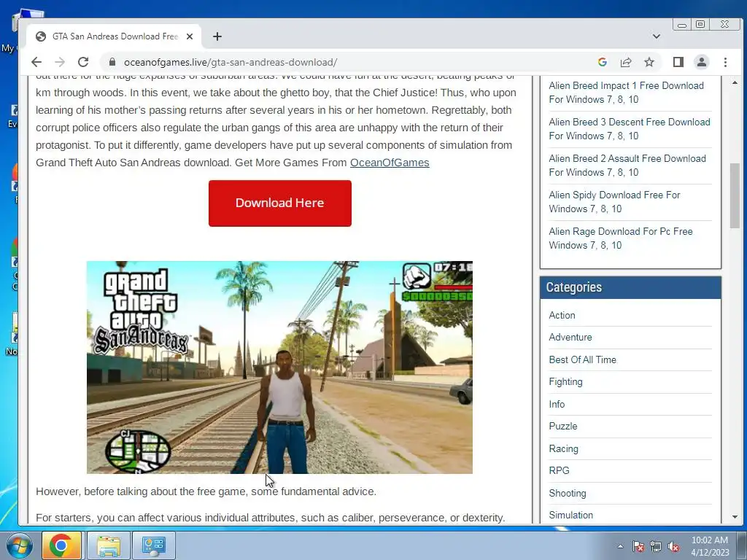Click the page scrollbar down arrow
Image resolution: width=747 pixels, height=560 pixels.
[x=735, y=517]
